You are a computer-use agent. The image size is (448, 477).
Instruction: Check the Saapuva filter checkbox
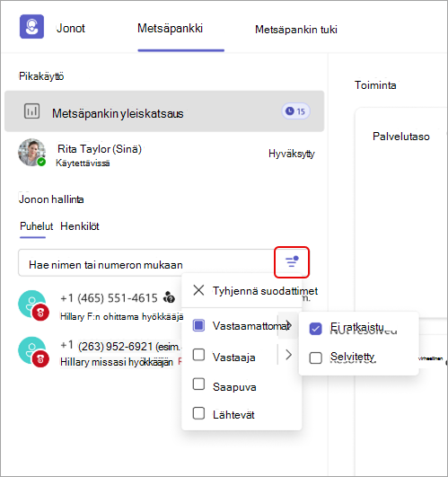click(198, 384)
